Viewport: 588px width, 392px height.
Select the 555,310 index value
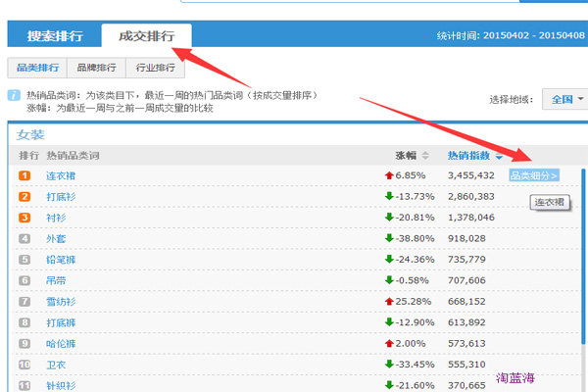[x=466, y=365]
